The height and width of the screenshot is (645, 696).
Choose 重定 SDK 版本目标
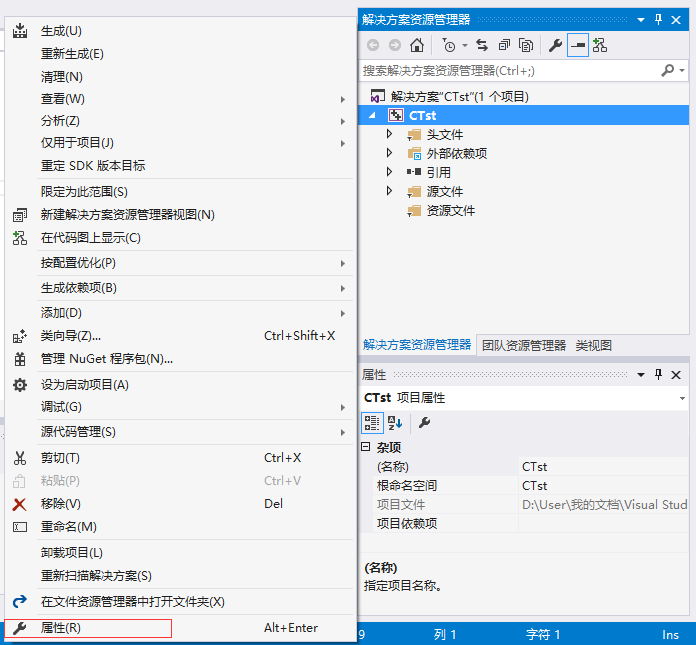(180, 166)
